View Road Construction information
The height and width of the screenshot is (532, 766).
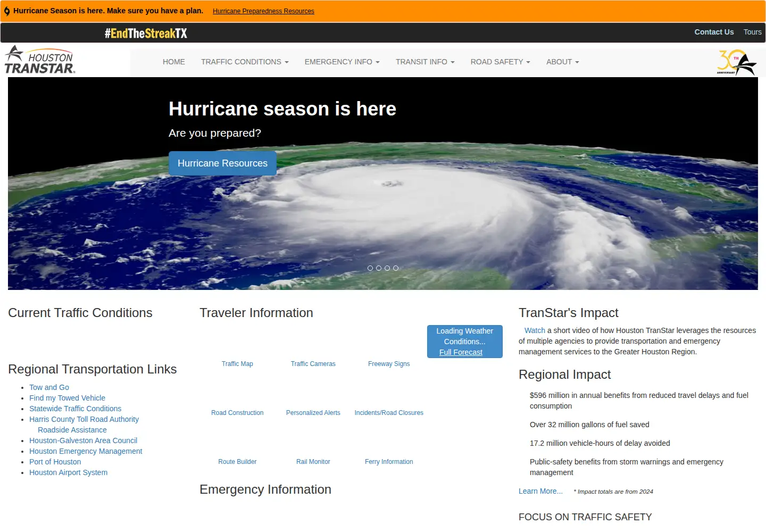pos(237,413)
